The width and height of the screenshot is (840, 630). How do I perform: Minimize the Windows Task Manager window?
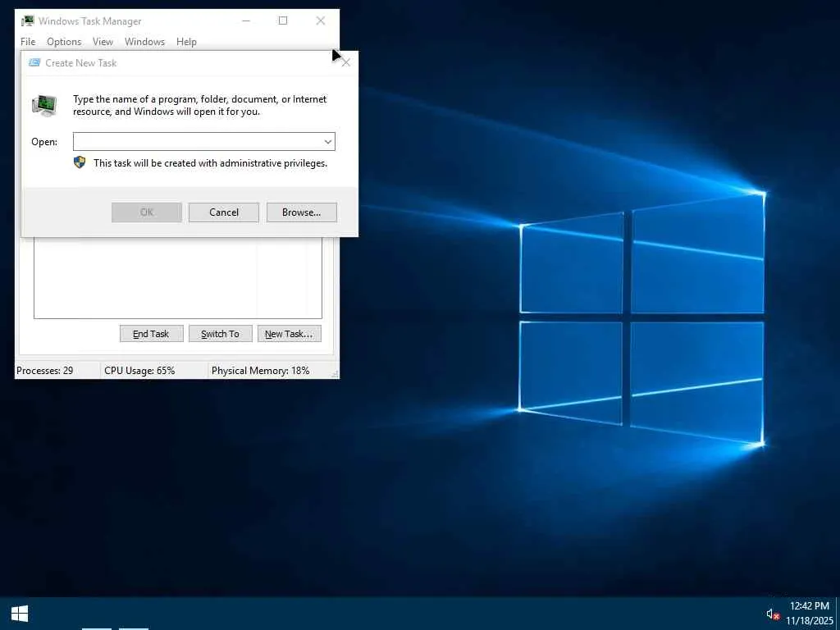point(246,21)
